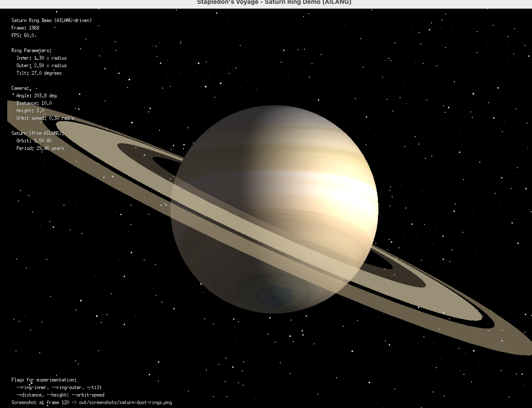Viewport: 532px width, 408px height.
Task: Click the "Height: 3.0" camera value
Action: point(30,111)
